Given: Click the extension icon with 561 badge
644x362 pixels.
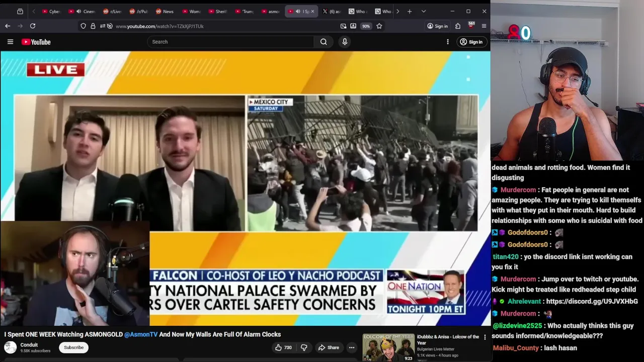Looking at the screenshot, I should tap(471, 26).
